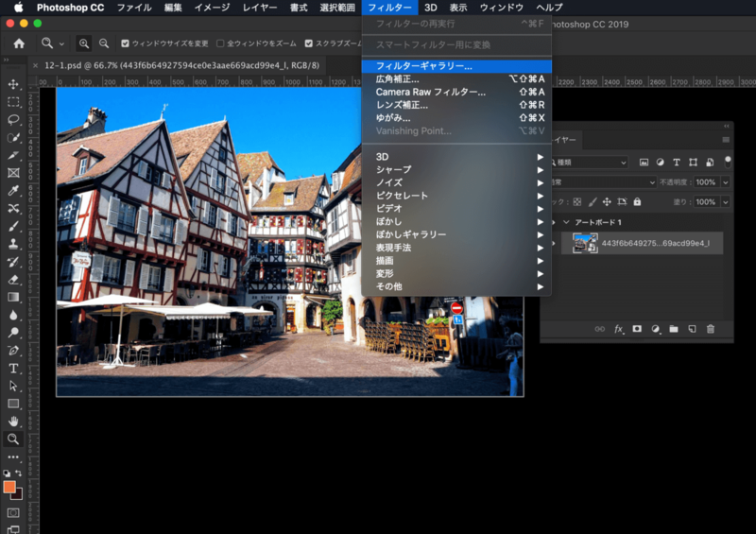The height and width of the screenshot is (534, 756).
Task: Open the zoom tool preset dropdown arrow
Action: click(x=61, y=43)
